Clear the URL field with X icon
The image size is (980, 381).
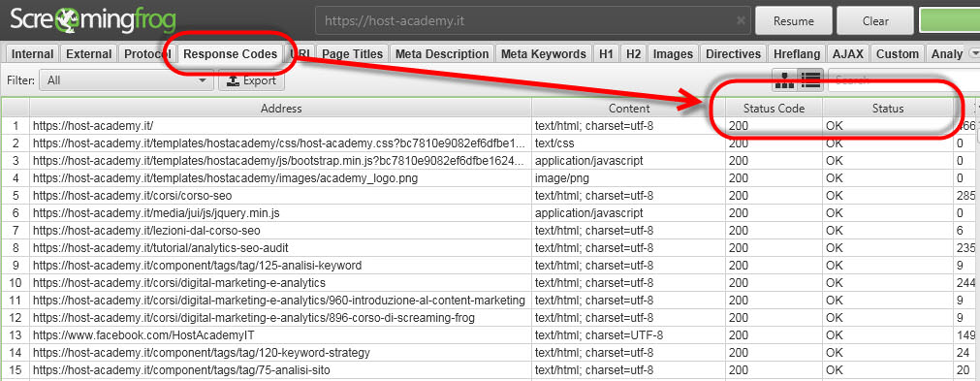741,20
